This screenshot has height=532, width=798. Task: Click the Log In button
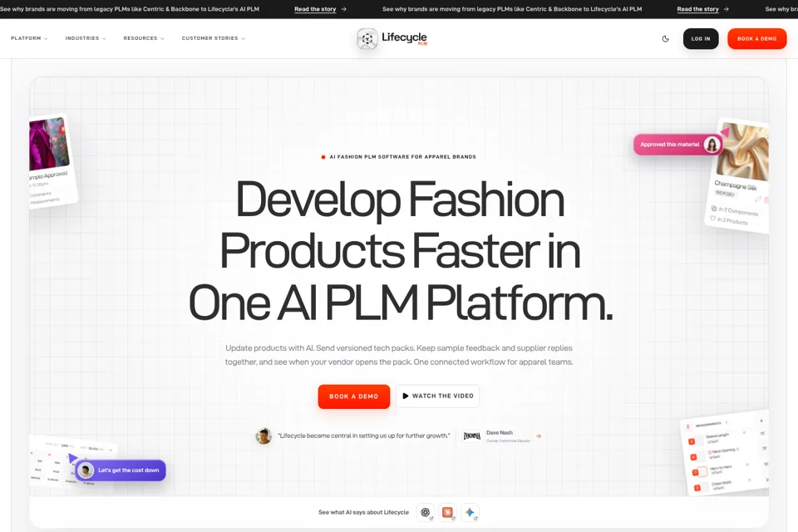pos(700,39)
